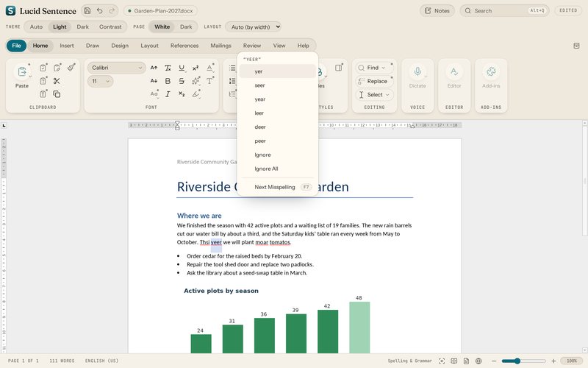Apply Superscript x² formatting
588x368 pixels.
click(196, 68)
